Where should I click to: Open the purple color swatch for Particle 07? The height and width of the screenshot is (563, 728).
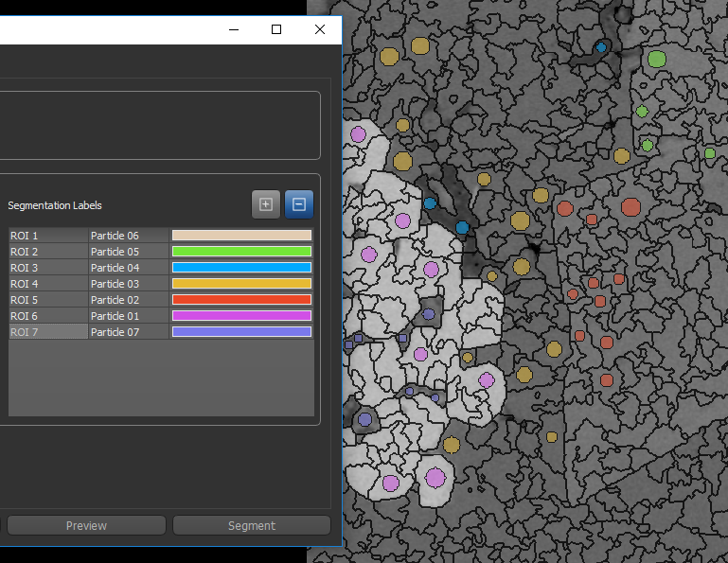pos(241,332)
